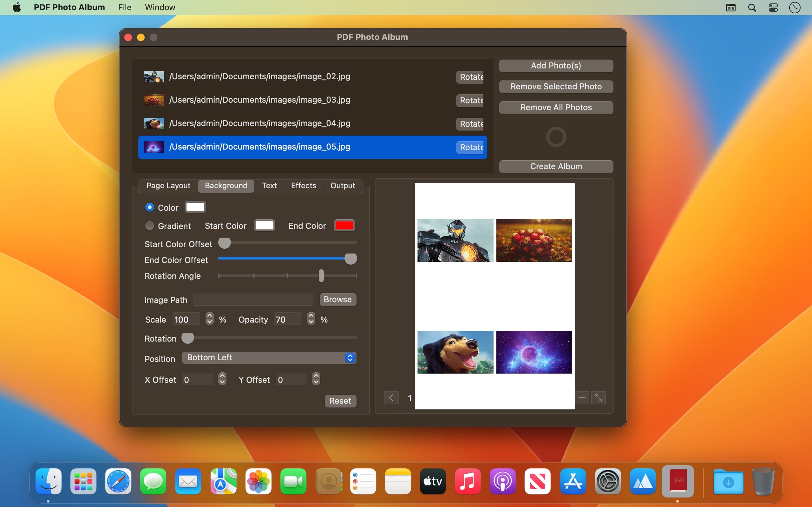This screenshot has width=812, height=507.
Task: Click the expand preview arrows icon
Action: (x=598, y=398)
